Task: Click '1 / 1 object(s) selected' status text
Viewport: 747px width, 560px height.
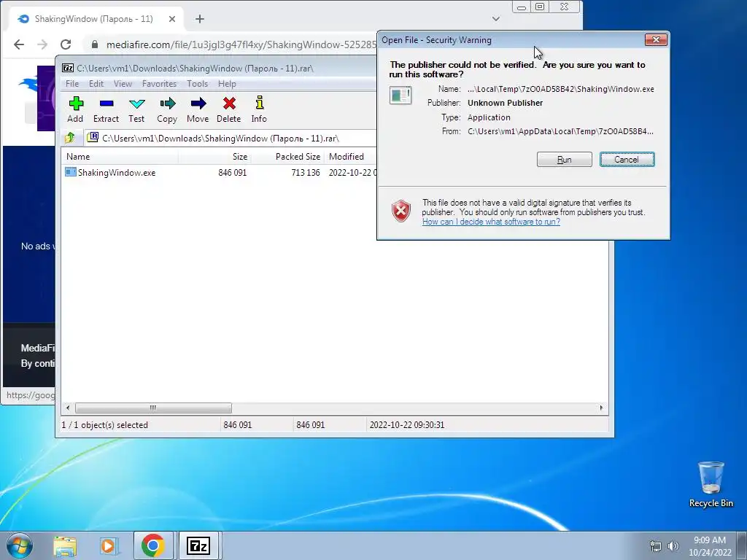Action: 105,425
